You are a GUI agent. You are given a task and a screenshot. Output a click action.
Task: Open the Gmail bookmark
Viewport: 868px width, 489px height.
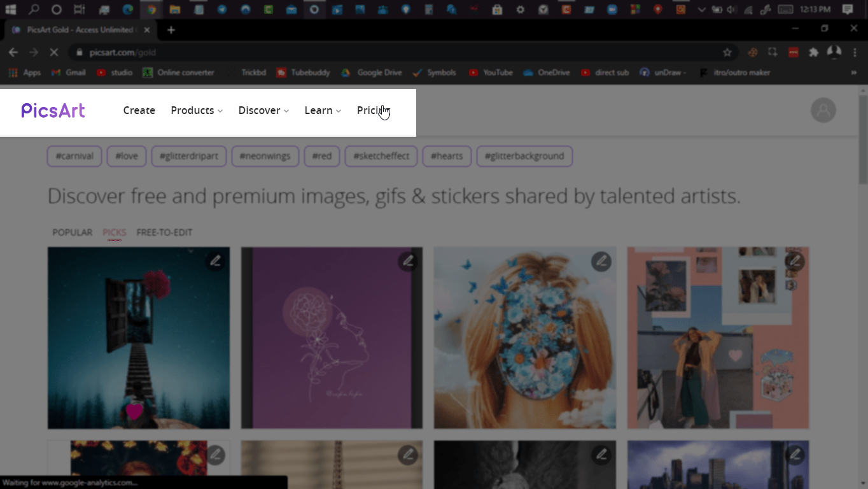click(x=68, y=73)
